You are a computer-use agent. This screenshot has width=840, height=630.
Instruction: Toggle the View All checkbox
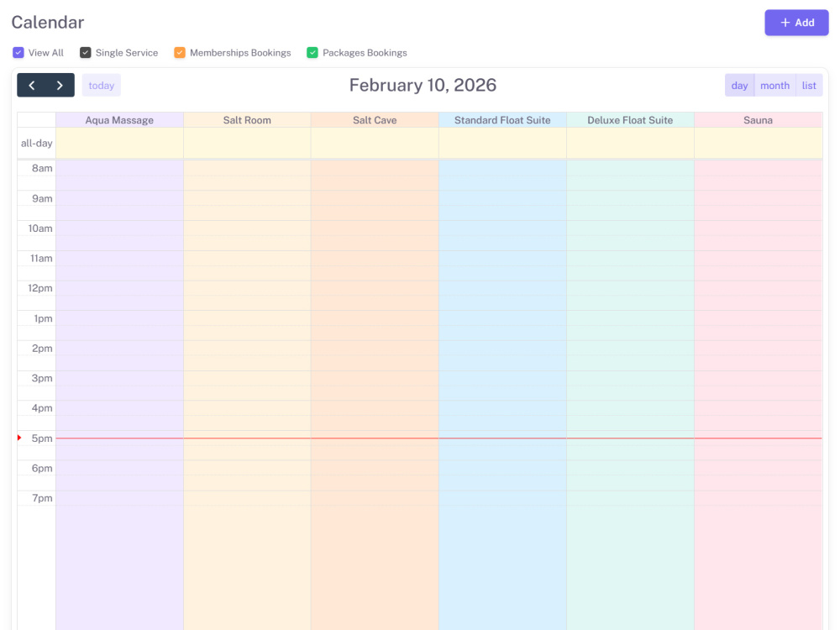pos(18,52)
